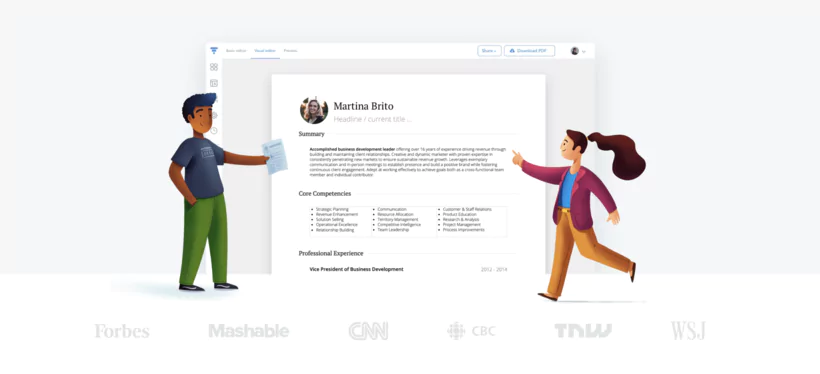Switch to the Basic editor tab
The image size is (820, 374).
pos(236,51)
